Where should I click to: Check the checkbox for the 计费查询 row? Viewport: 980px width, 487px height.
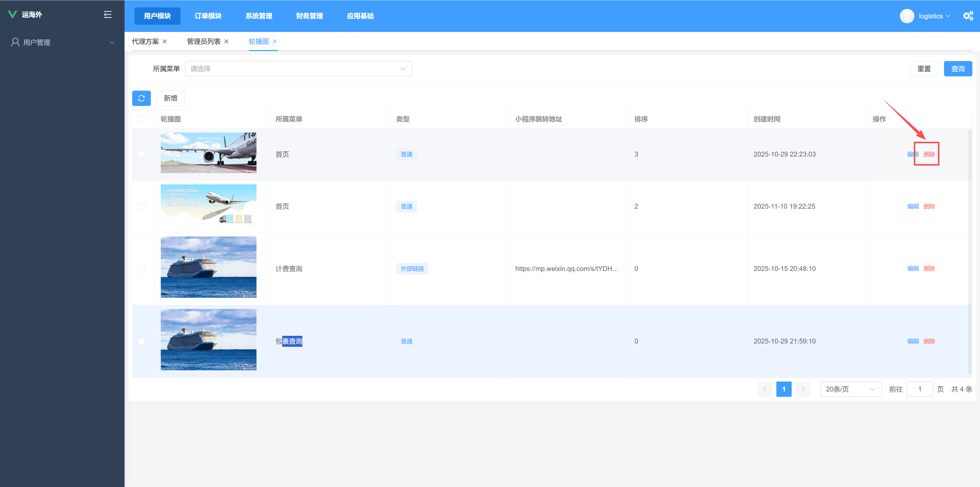[141, 269]
